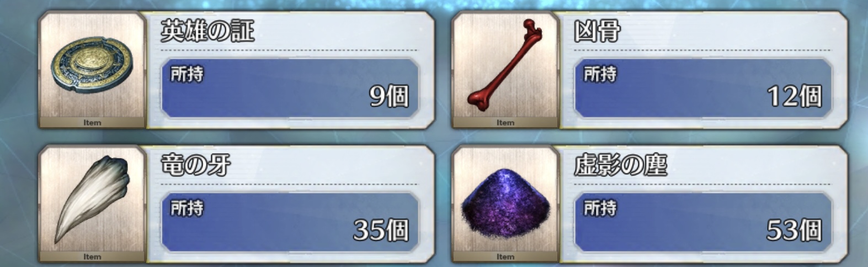Open the 凶骨 item name
868x267 pixels.
597,31
